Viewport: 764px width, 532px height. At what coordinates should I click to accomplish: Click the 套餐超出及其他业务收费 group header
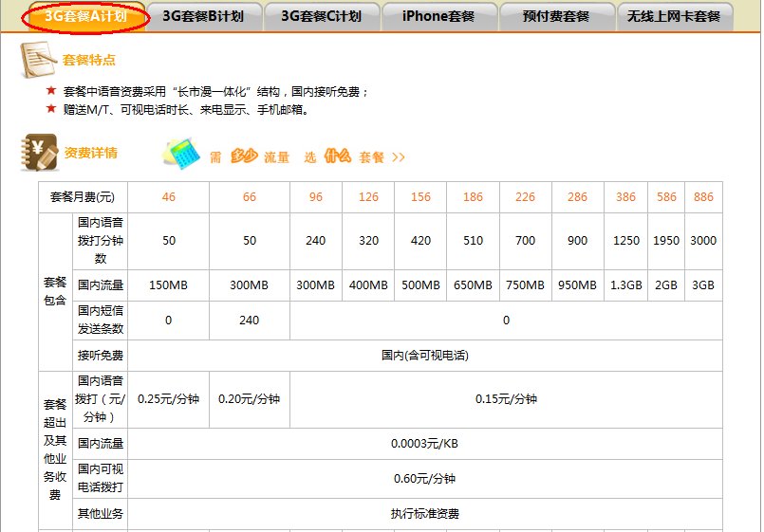55,450
